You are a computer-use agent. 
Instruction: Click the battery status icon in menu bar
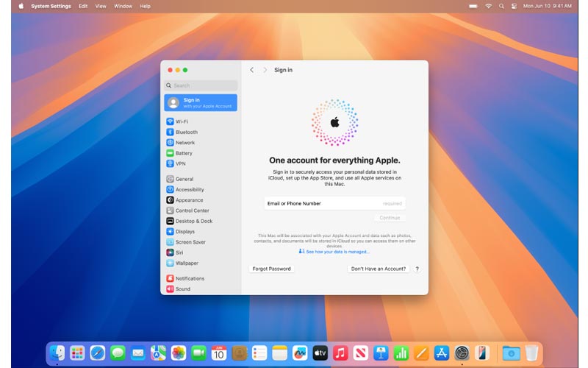tap(473, 6)
